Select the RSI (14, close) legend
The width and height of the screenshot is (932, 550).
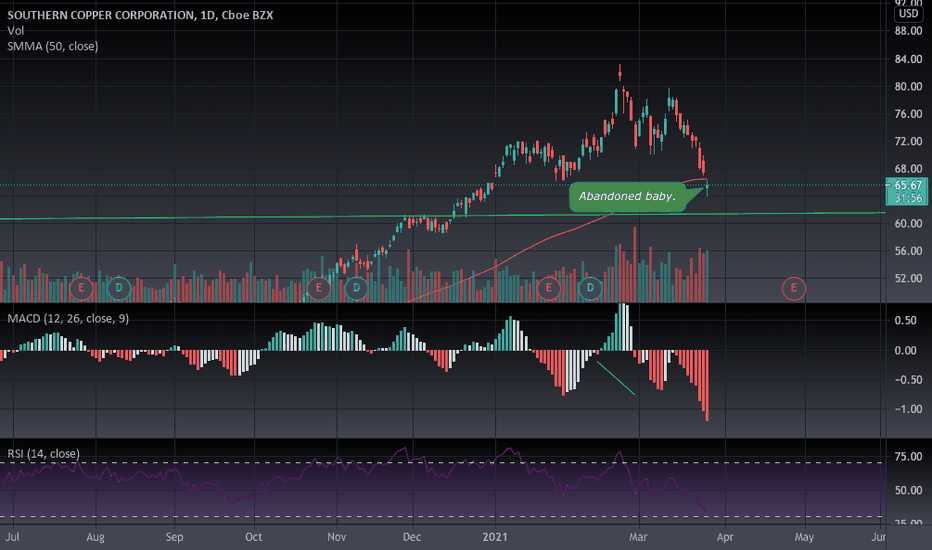pos(43,454)
